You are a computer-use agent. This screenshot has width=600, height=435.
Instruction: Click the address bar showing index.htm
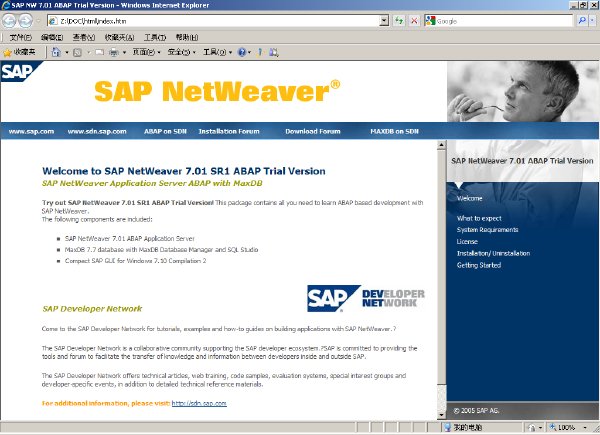click(x=214, y=21)
